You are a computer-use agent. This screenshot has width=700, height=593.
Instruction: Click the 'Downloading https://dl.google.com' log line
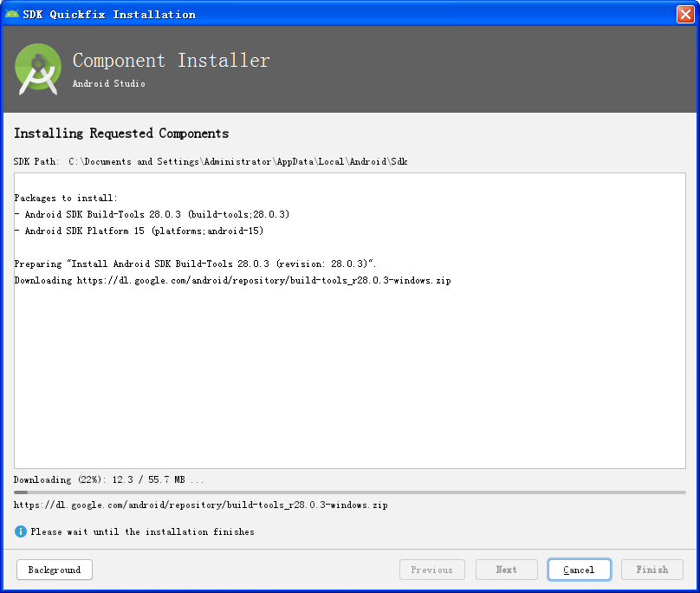click(x=232, y=281)
